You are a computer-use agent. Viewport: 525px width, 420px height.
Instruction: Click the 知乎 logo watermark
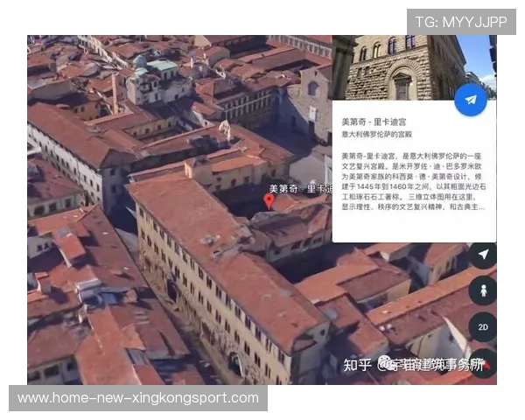357,365
